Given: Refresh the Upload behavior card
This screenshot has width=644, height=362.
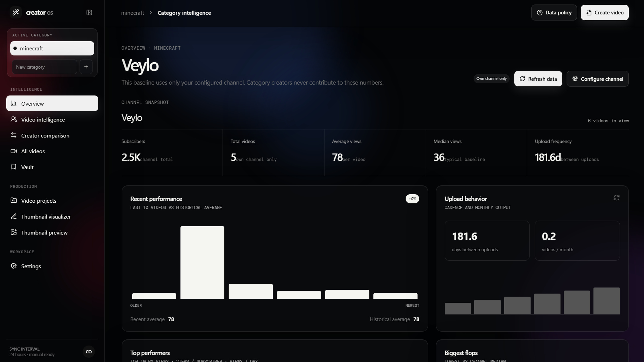Looking at the screenshot, I should [616, 198].
